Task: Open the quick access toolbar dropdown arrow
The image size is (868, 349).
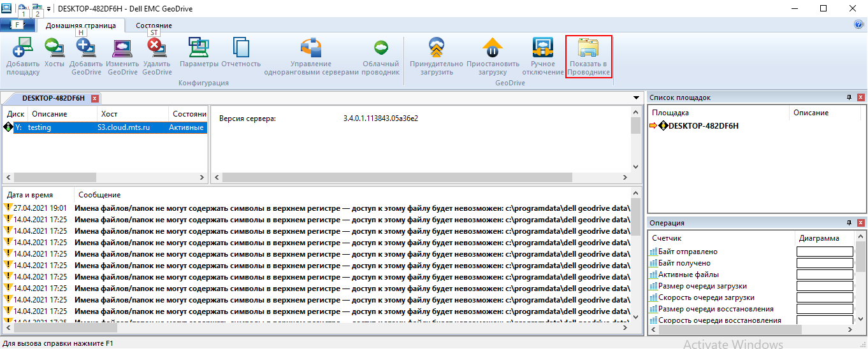Action: click(49, 9)
